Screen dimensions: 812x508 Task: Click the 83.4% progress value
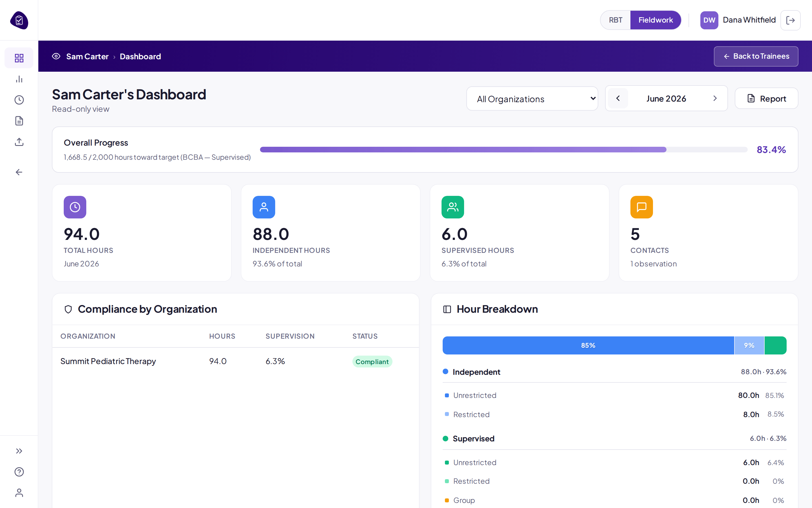point(771,150)
